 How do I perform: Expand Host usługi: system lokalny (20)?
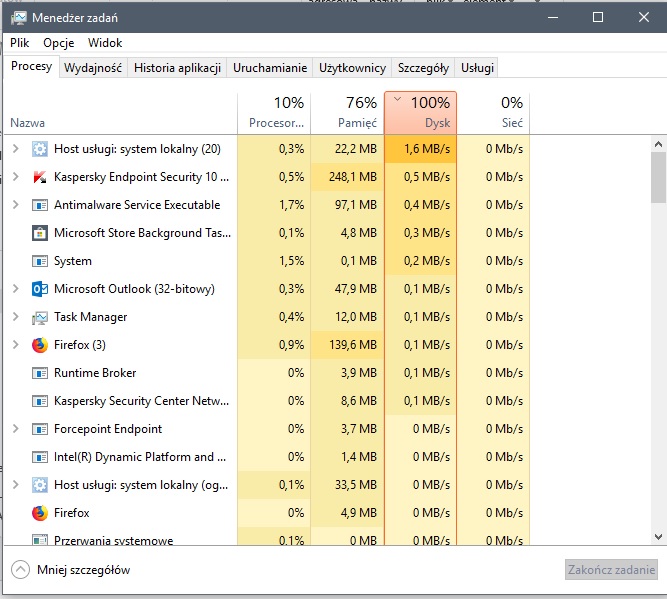point(16,148)
